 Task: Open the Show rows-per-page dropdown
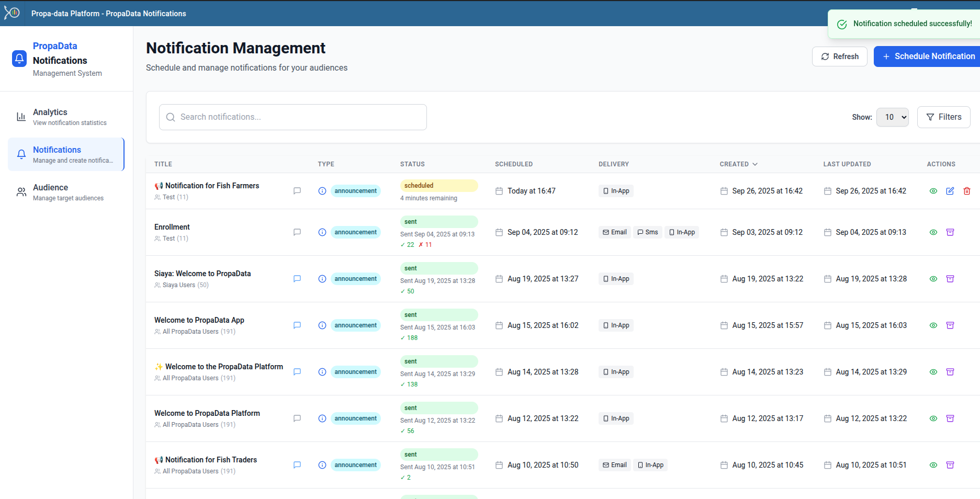point(892,117)
